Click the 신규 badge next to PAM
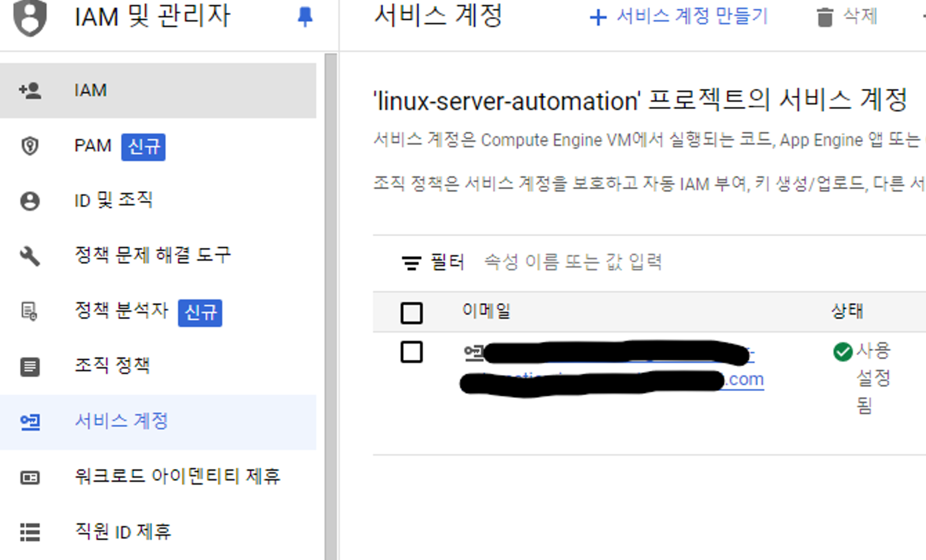This screenshot has height=560, width=926. point(143,147)
